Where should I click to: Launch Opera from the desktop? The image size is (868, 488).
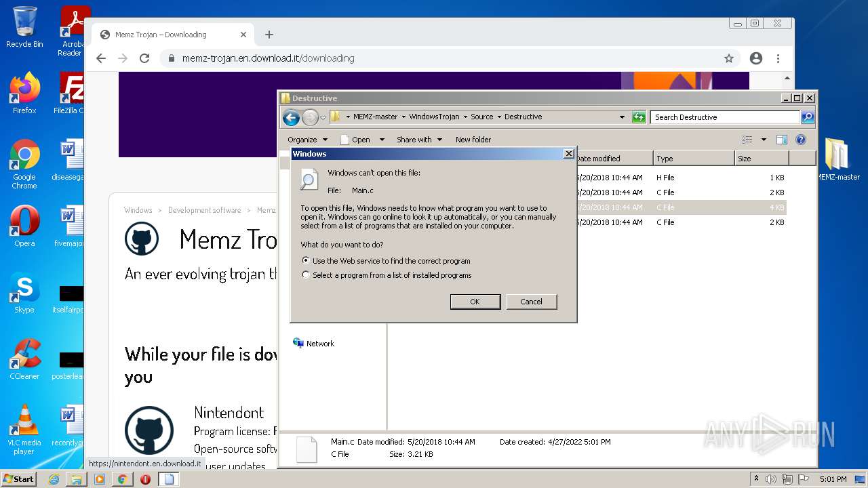tap(24, 226)
